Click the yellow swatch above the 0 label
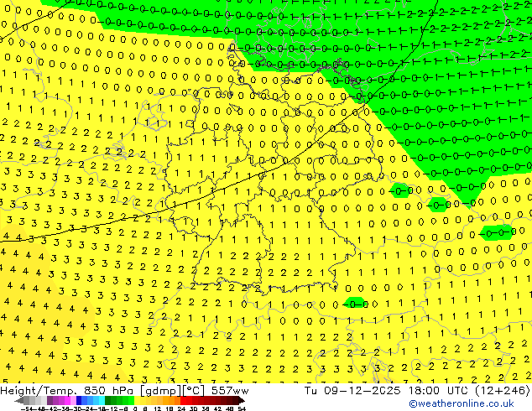Viewport: 532px width, 411px height. click(x=137, y=401)
